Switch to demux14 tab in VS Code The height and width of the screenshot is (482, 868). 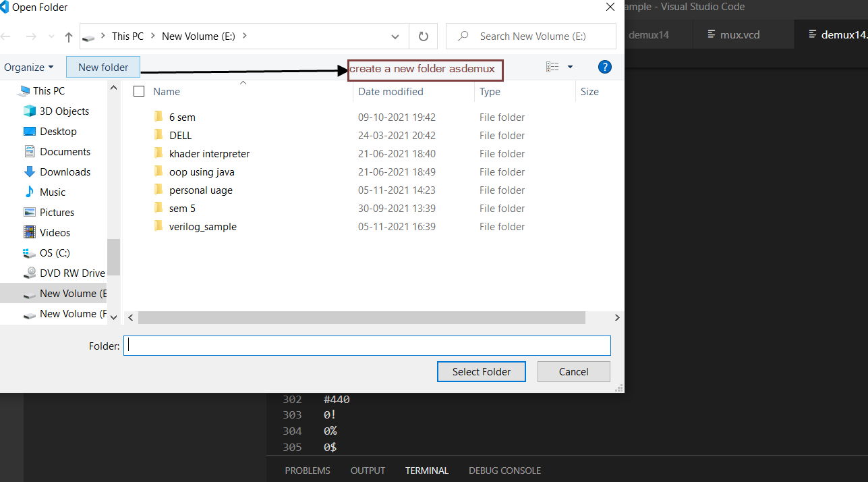click(x=649, y=34)
